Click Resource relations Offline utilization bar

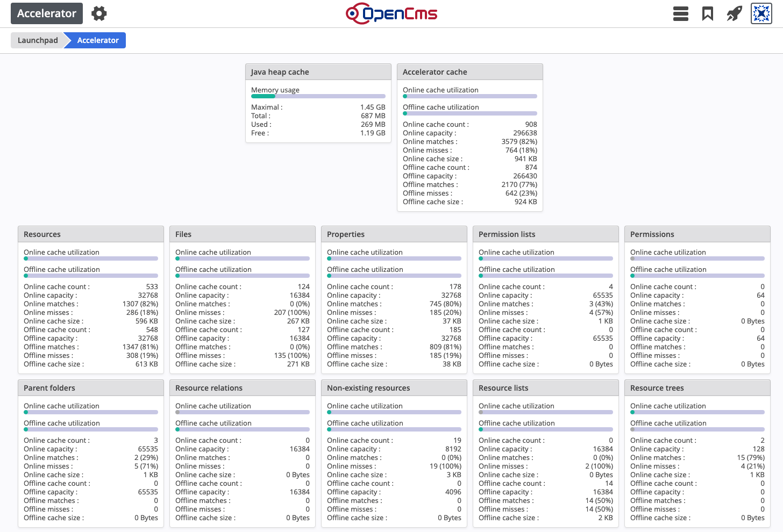pyautogui.click(x=243, y=429)
